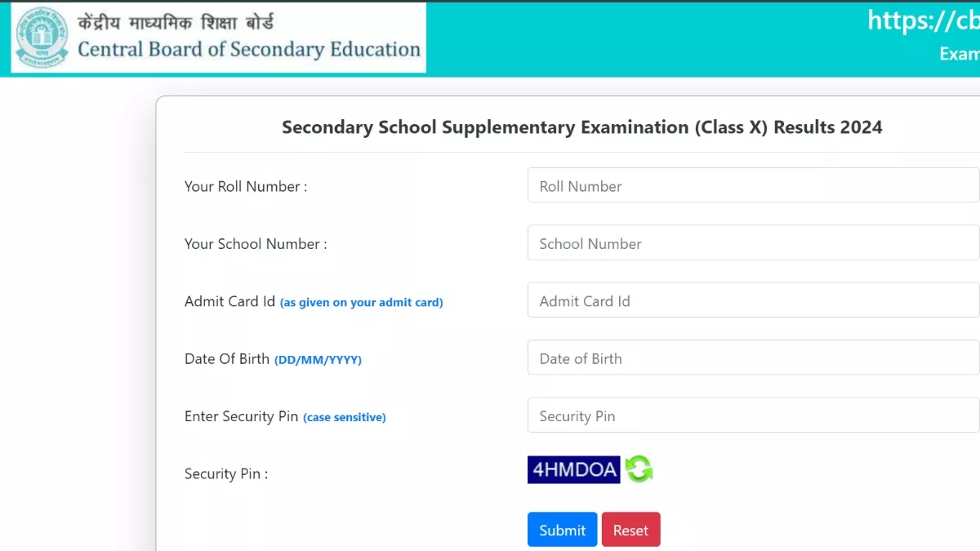This screenshot has width=980, height=551.
Task: Click the Date of Birth input box
Action: (751, 358)
